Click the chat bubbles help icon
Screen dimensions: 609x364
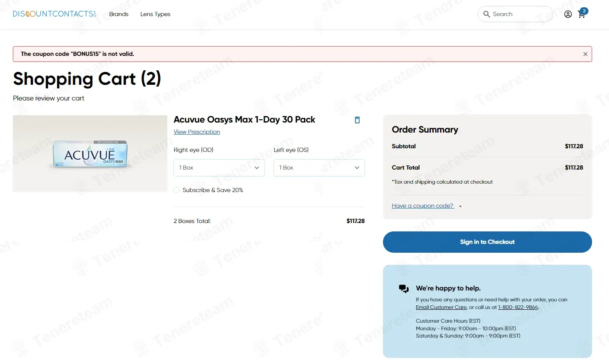(403, 288)
